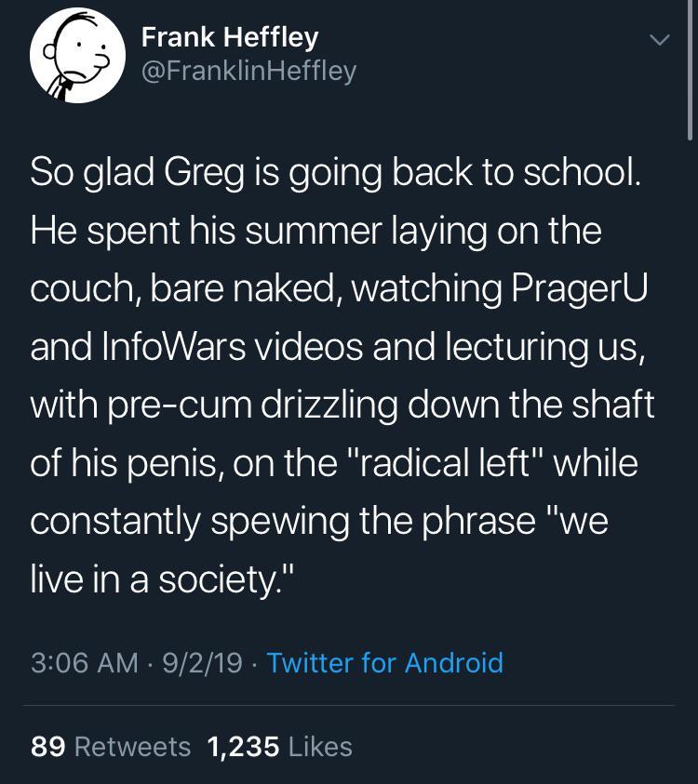Click the Frank Heffley display name
Viewport: 698px width, 784px height.
coord(229,37)
